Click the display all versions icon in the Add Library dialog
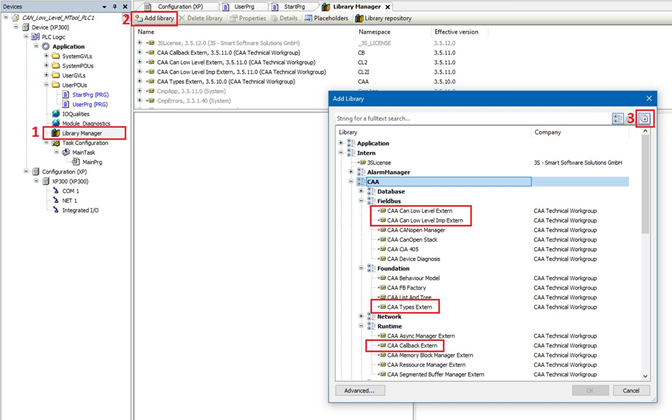The image size is (672, 420). (x=644, y=118)
